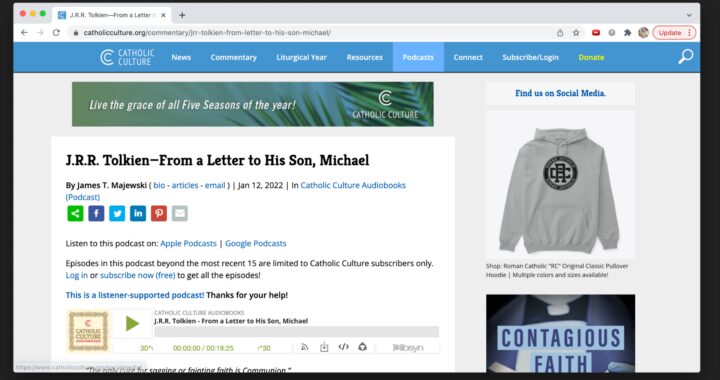Download the episode with download icon
Image resolution: width=720 pixels, height=380 pixels.
coord(324,347)
